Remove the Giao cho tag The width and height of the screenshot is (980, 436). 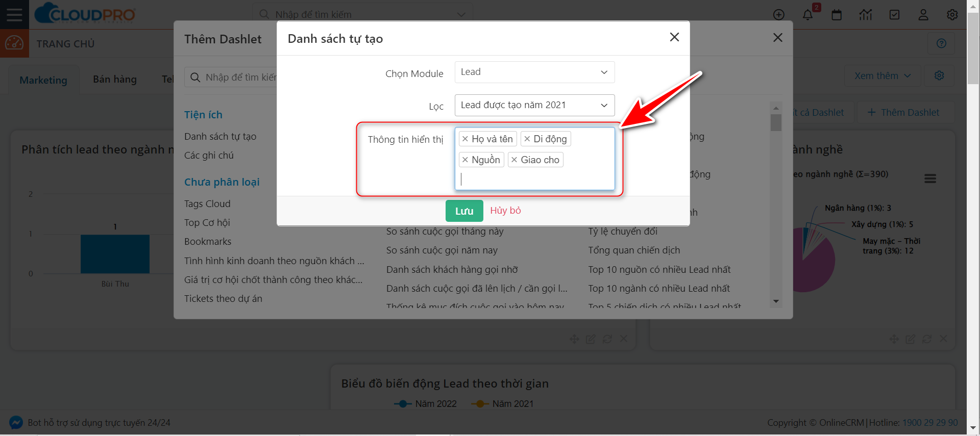[x=514, y=160]
